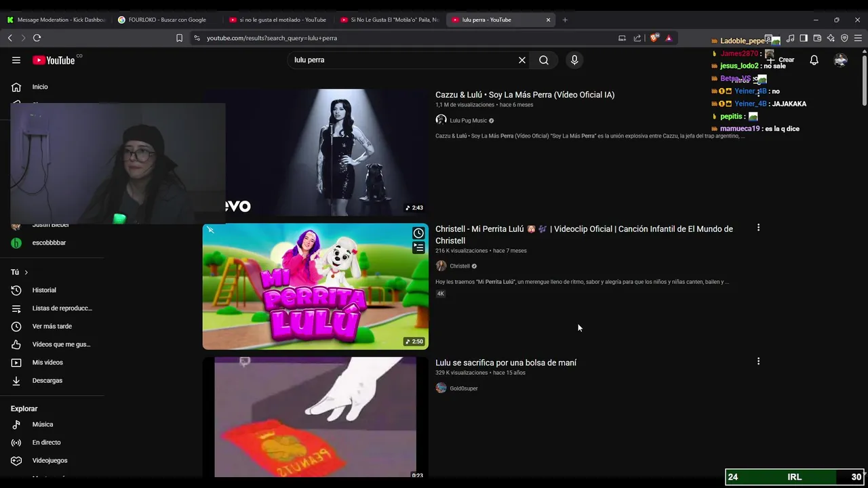Add Mi Perrita Lulú to watch later

click(418, 233)
